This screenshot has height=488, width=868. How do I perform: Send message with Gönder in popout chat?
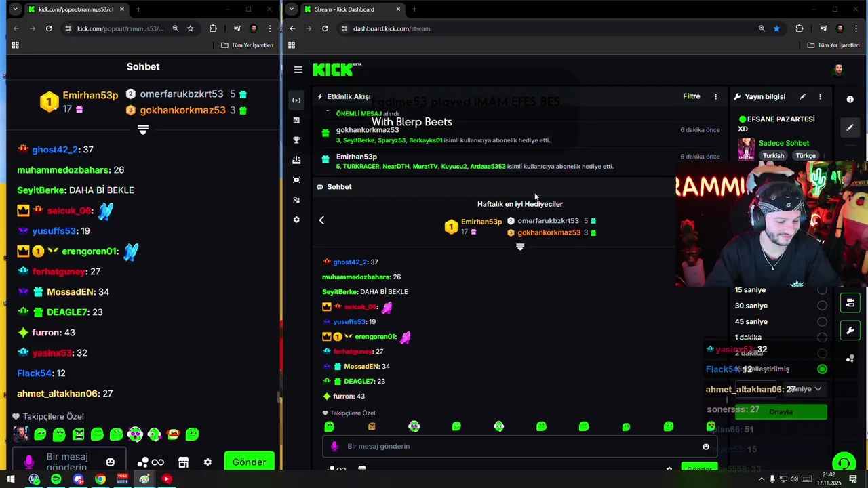point(250,462)
